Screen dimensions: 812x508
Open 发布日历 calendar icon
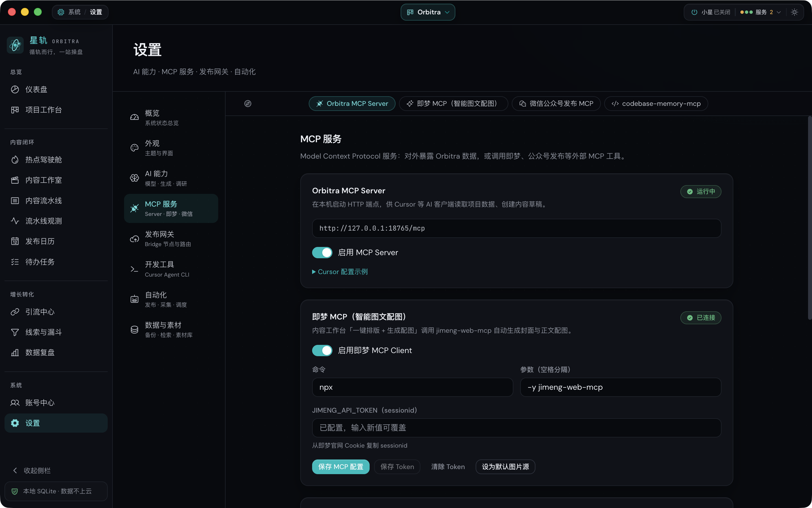(15, 241)
